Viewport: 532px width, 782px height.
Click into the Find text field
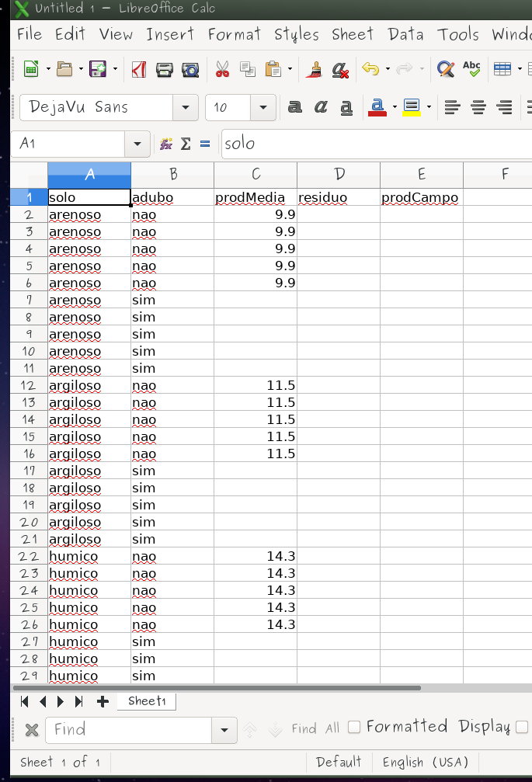coord(128,730)
